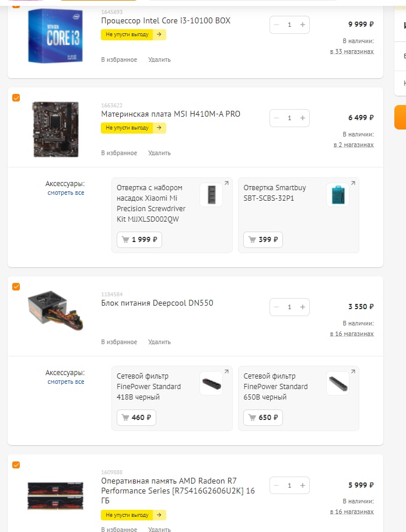
Task: Open Smartbuy SBT-SCBS-32P1 external link arrow
Action: click(x=353, y=183)
